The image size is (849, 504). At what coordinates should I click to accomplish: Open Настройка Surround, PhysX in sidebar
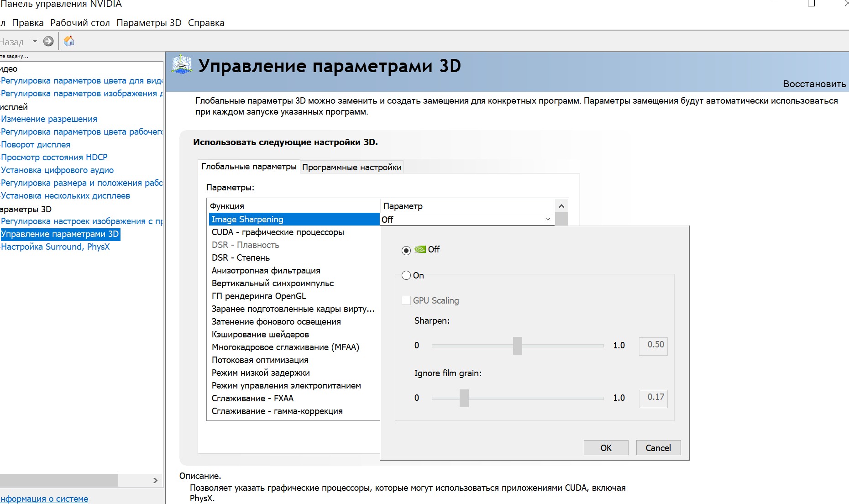click(x=55, y=247)
